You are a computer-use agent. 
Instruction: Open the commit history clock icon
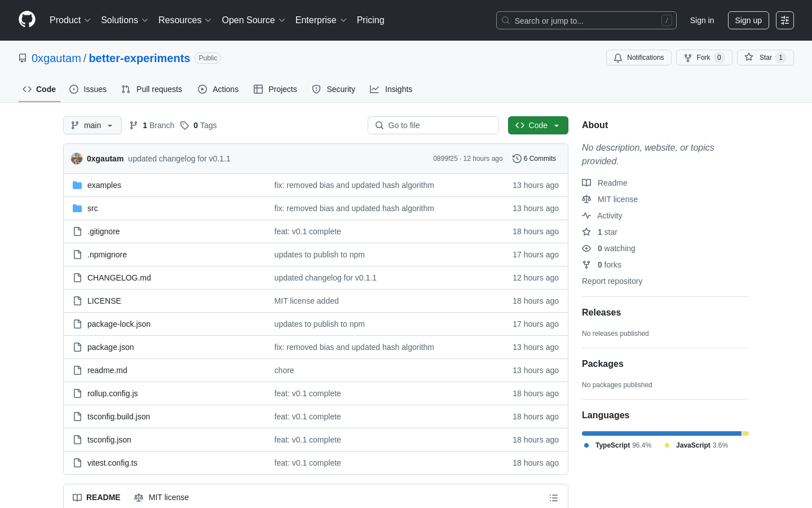517,159
